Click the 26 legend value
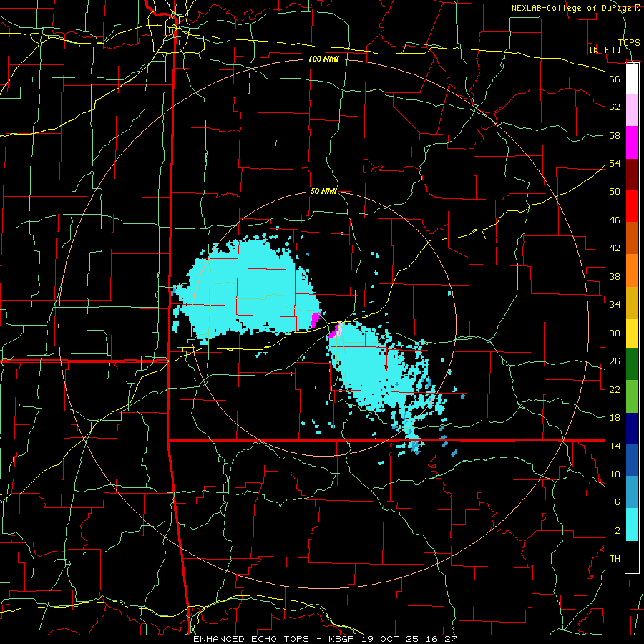Viewport: 644px width, 644px height. 615,361
